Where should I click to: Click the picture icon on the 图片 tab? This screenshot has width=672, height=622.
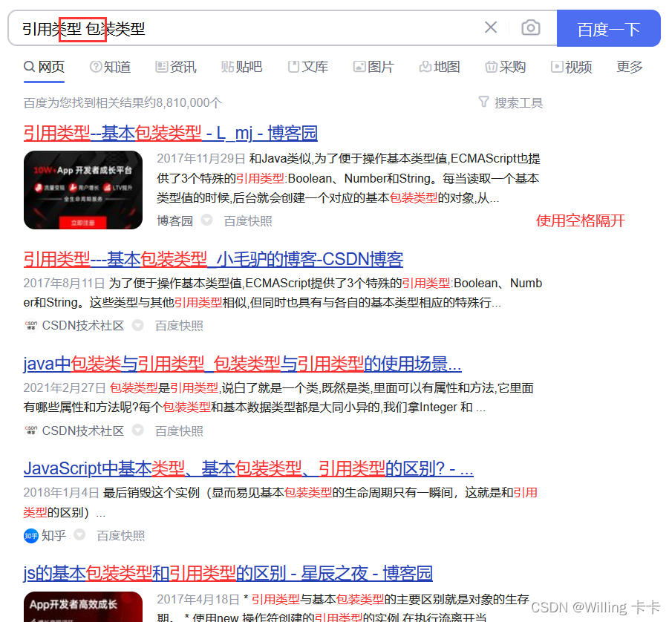point(359,67)
